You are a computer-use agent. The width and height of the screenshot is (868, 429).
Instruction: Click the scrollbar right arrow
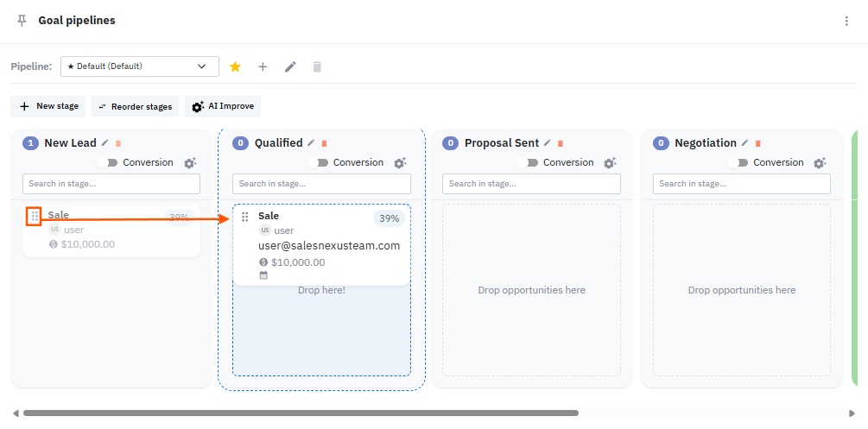pos(852,413)
